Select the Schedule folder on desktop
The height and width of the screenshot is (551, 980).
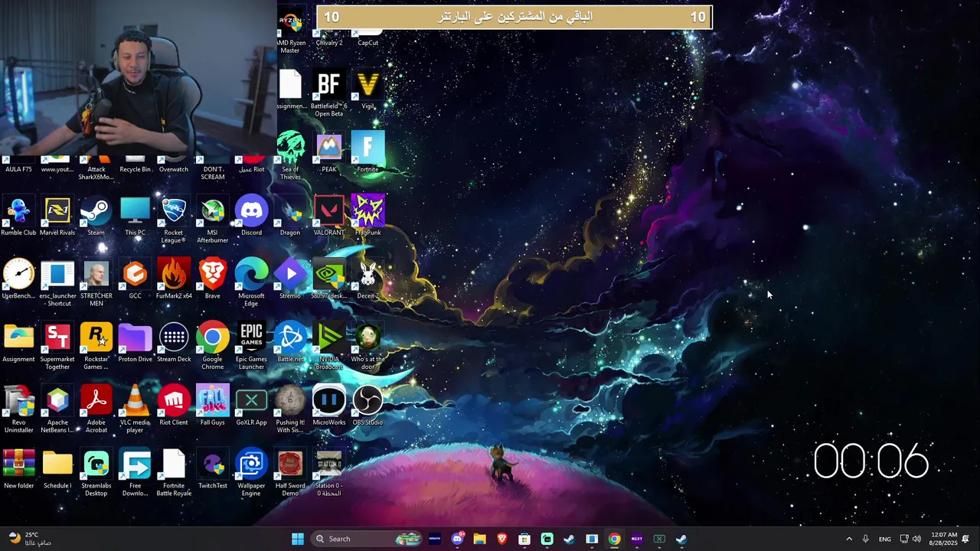pyautogui.click(x=57, y=468)
